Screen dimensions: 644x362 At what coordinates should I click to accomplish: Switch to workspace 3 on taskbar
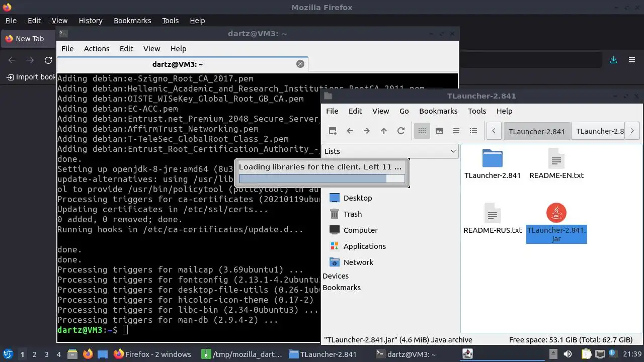coord(47,354)
